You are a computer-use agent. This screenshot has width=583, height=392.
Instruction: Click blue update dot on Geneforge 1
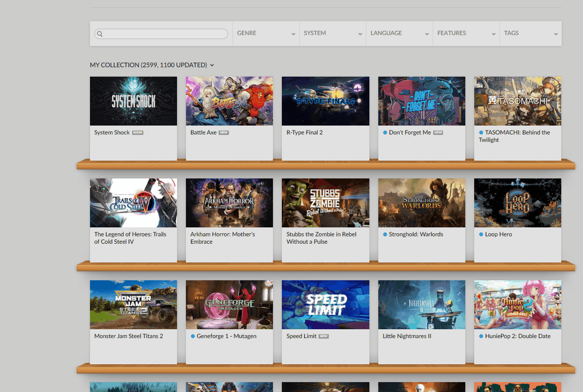tap(193, 336)
